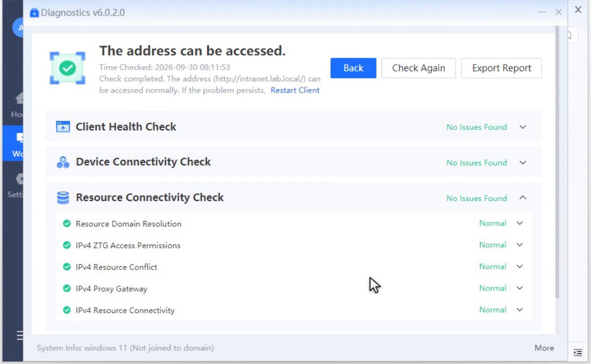This screenshot has width=591, height=364.
Task: Click the System Info windows 11 text
Action: (125, 348)
